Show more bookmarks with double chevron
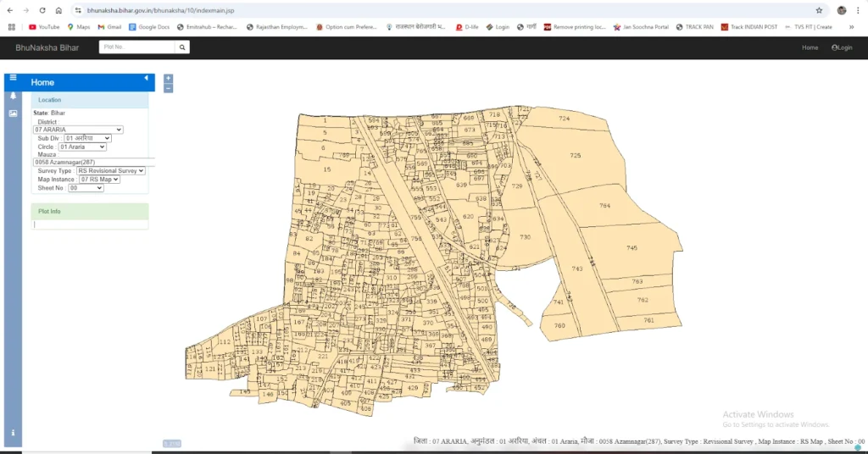 (x=851, y=26)
